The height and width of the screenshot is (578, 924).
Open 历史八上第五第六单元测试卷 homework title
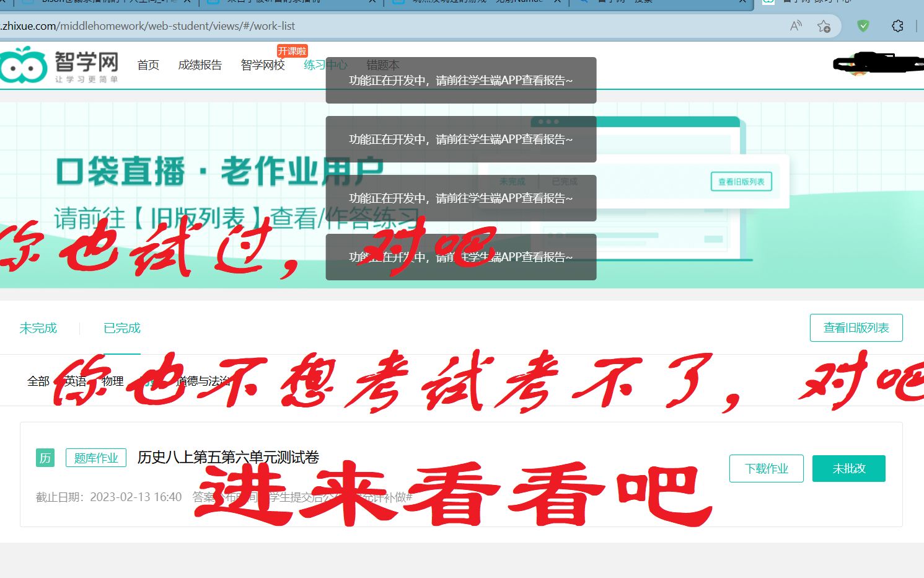pos(228,458)
